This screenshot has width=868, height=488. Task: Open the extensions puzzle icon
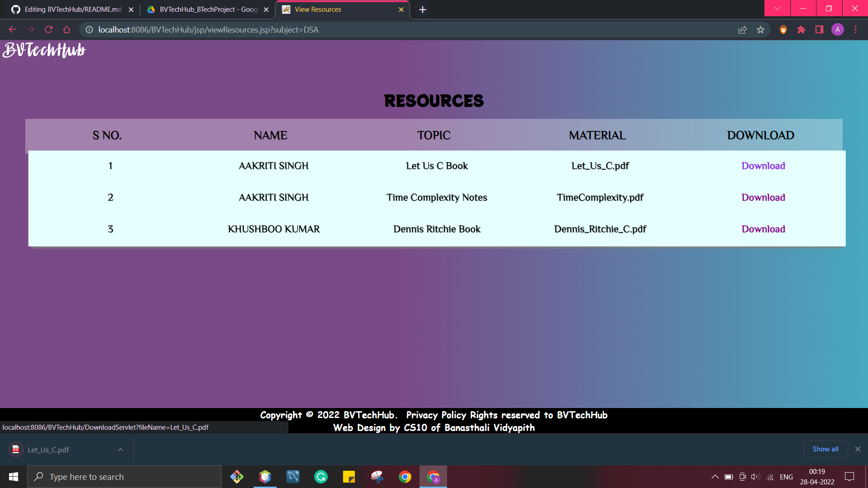[x=801, y=30]
